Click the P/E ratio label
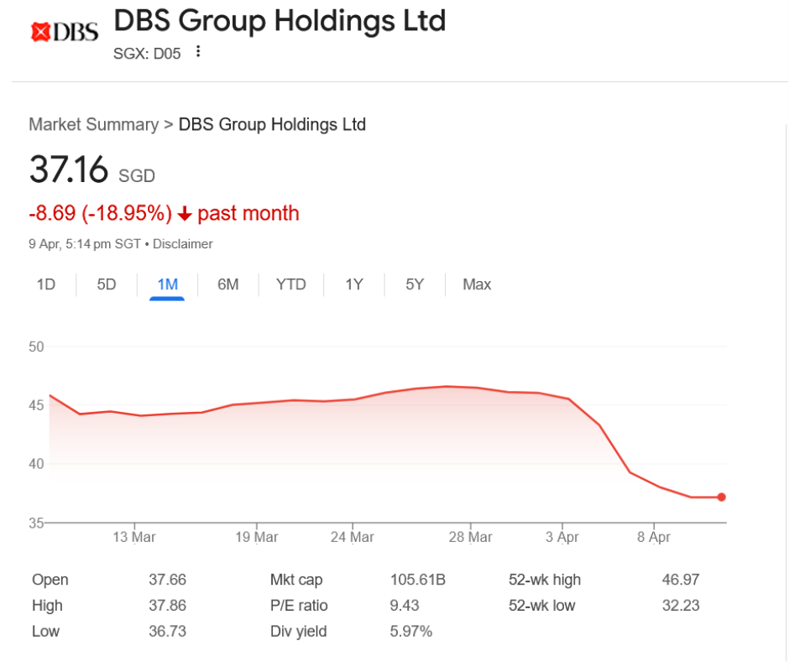The width and height of the screenshot is (789, 672). point(299,605)
